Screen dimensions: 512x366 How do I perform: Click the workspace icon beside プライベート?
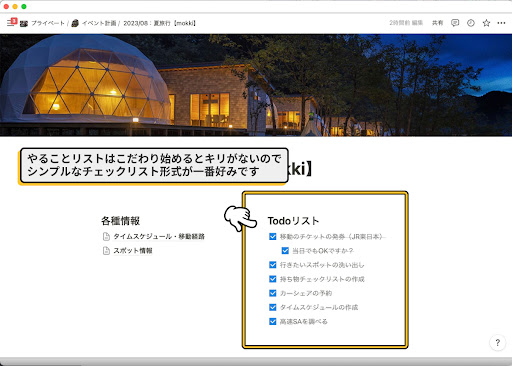pos(24,23)
